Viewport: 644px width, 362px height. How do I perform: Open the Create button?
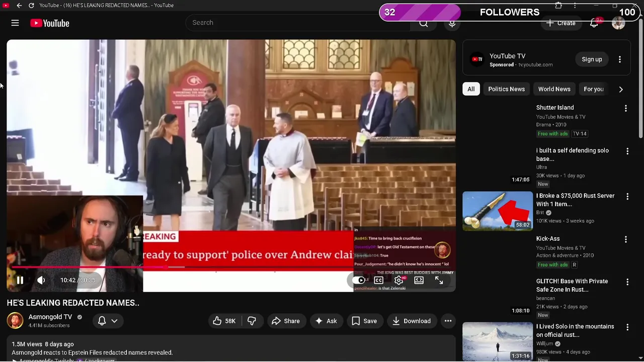(560, 23)
